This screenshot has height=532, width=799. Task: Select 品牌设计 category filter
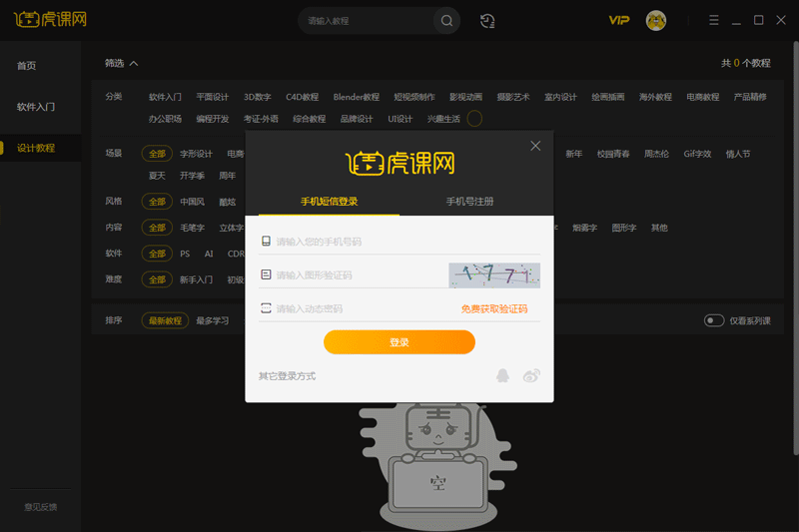pos(357,119)
